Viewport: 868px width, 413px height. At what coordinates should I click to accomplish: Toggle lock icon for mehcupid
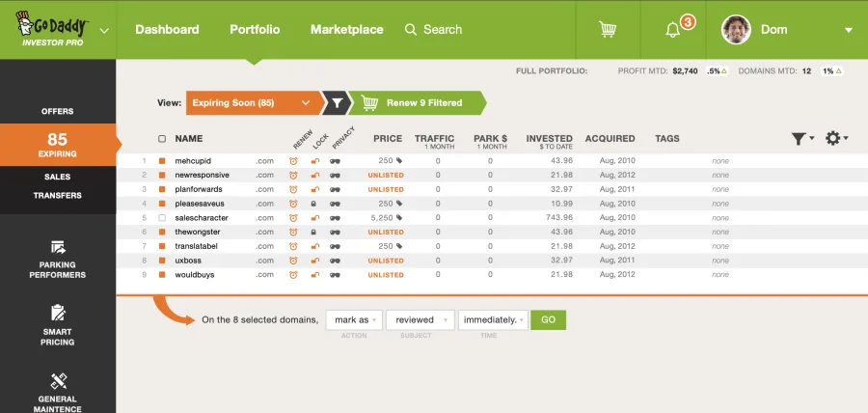pos(315,161)
